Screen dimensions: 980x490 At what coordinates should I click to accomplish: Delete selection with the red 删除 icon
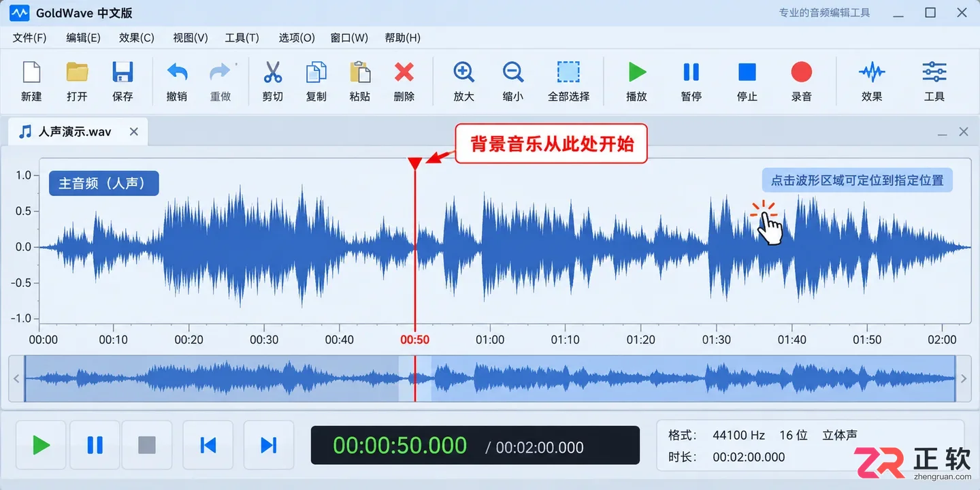tap(404, 72)
